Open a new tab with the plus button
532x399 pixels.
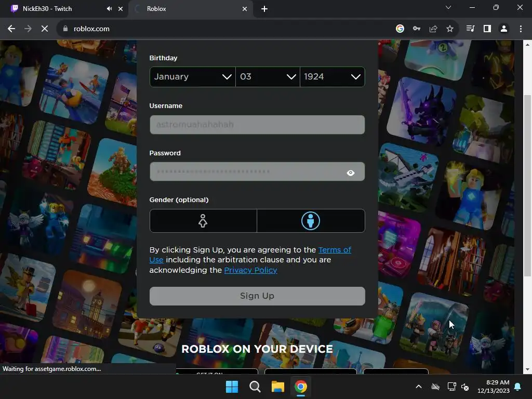[264, 9]
